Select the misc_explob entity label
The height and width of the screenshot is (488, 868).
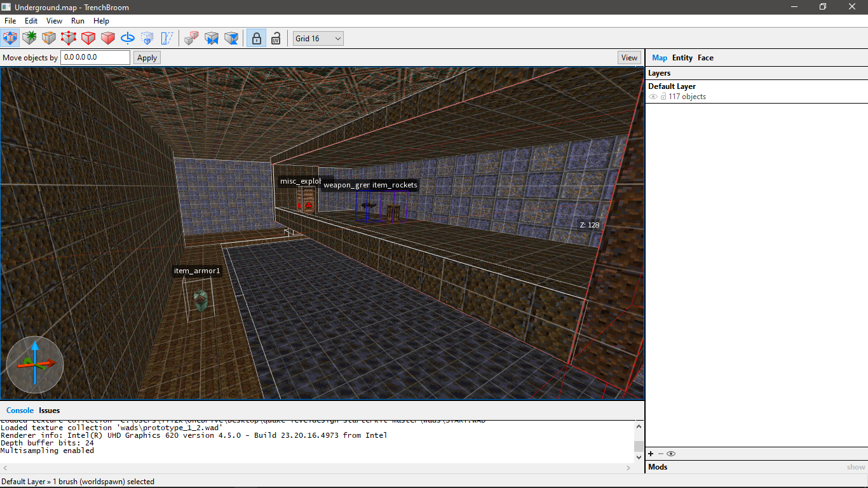[x=300, y=181]
